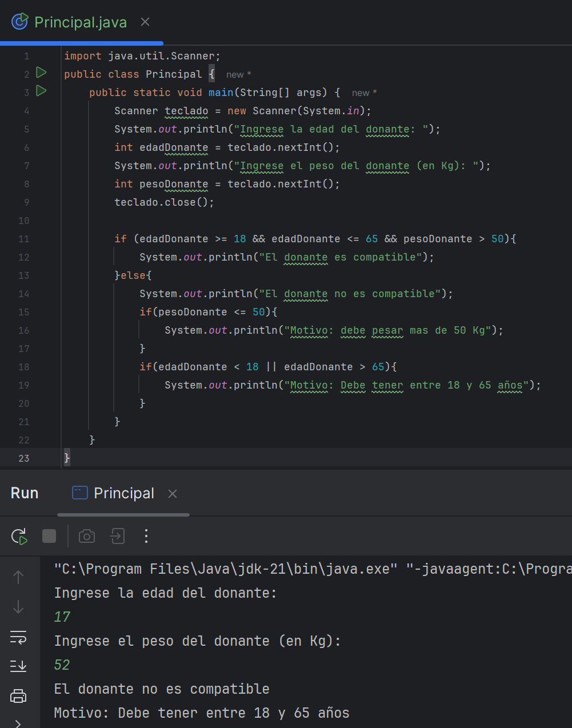Toggle scroll to end of console

pyautogui.click(x=18, y=666)
